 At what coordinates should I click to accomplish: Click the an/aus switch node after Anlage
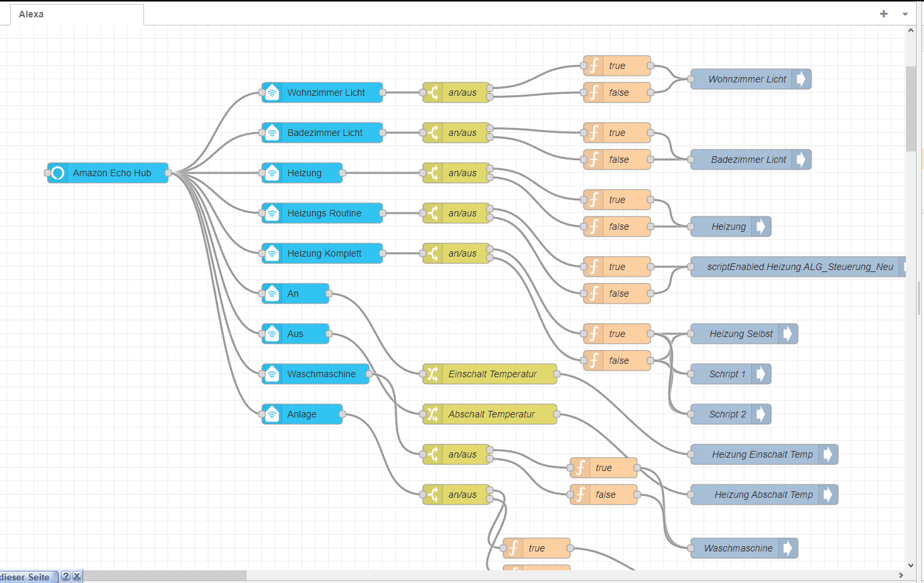(456, 495)
